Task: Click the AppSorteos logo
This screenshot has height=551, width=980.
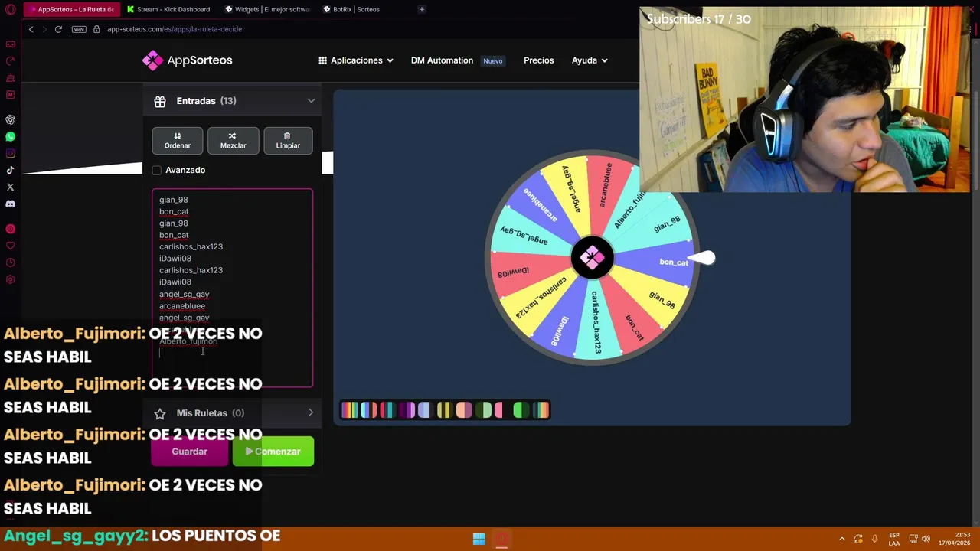Action: tap(187, 60)
